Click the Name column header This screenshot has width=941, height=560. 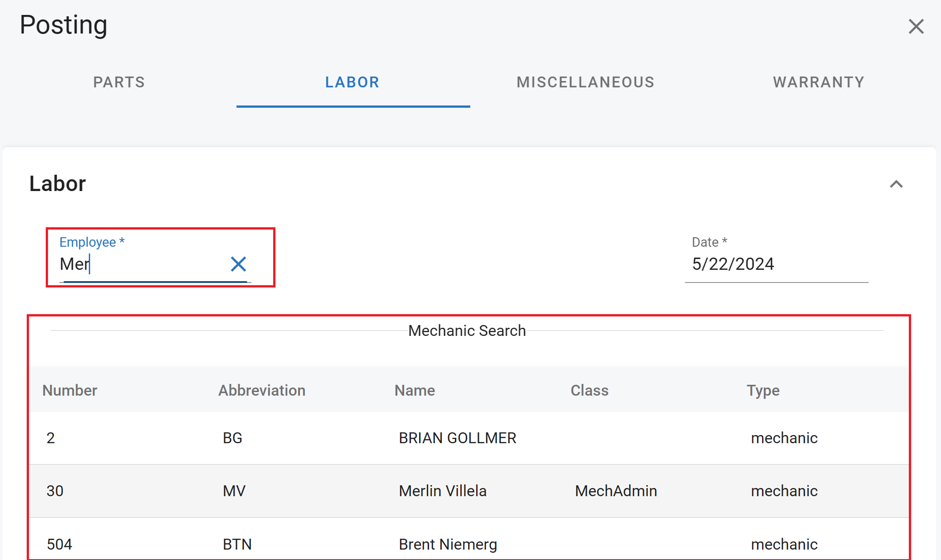tap(415, 391)
